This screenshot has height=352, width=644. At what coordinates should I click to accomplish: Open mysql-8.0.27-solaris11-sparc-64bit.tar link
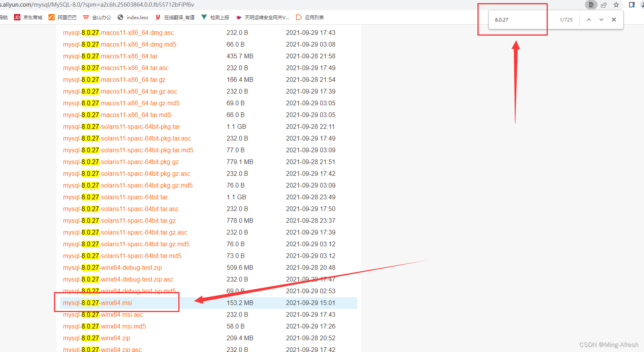point(115,197)
